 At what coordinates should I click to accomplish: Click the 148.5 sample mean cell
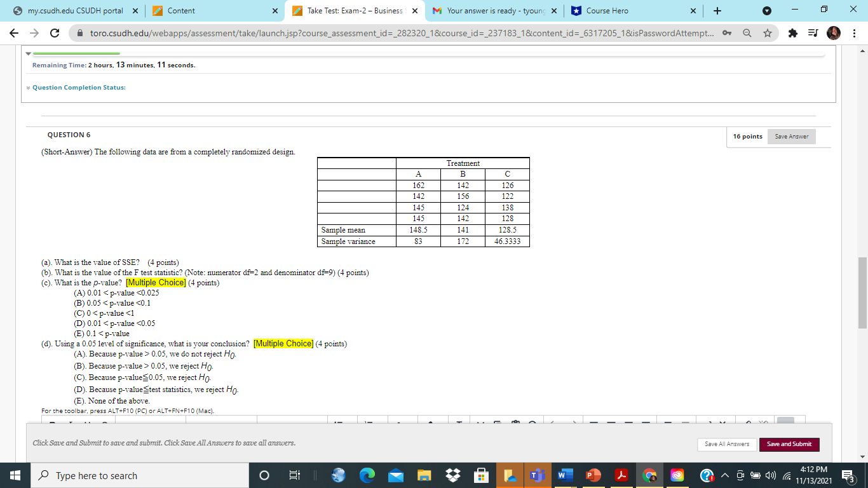tap(419, 230)
